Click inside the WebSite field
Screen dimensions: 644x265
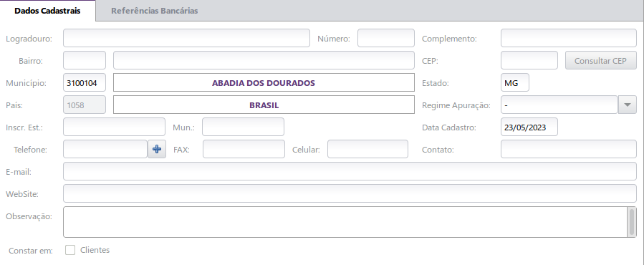coord(350,193)
